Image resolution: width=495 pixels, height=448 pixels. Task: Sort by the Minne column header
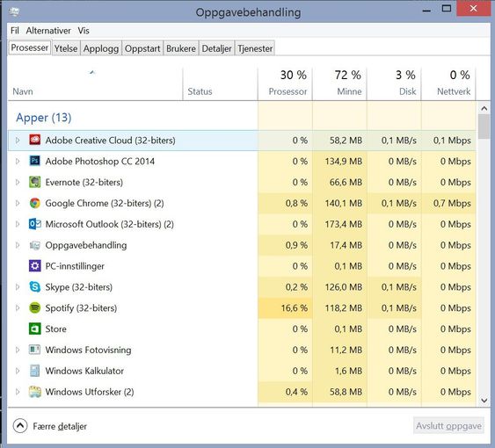(339, 83)
